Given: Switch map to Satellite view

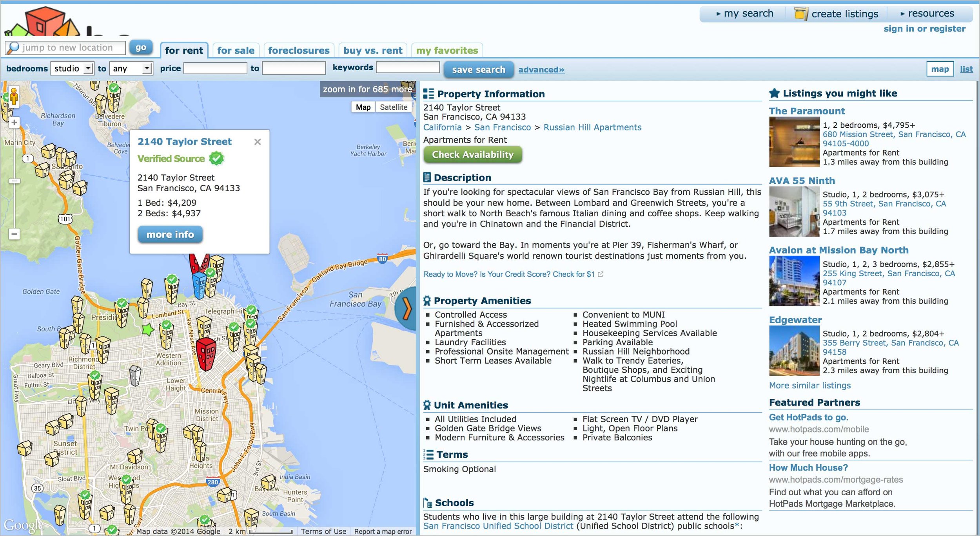Looking at the screenshot, I should pos(393,107).
